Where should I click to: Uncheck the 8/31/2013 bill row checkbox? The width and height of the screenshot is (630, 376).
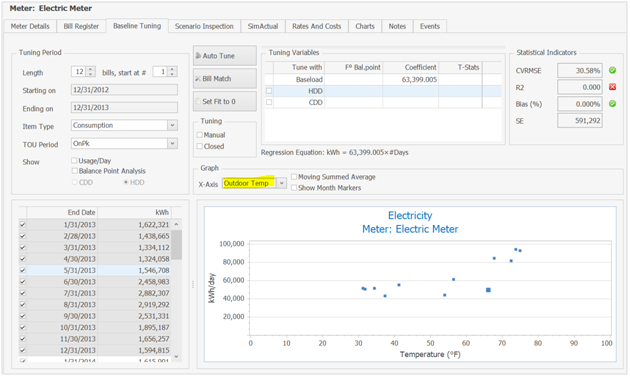click(22, 304)
